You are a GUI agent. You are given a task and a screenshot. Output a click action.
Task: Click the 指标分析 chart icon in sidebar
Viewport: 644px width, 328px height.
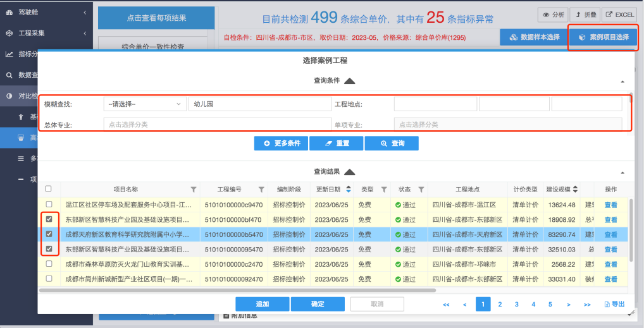click(9, 54)
